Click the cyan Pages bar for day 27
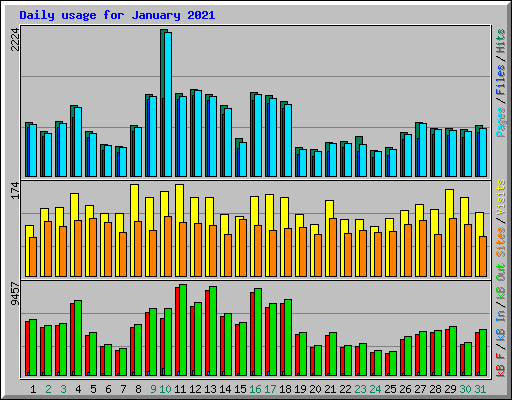The width and height of the screenshot is (512, 400). 423,150
